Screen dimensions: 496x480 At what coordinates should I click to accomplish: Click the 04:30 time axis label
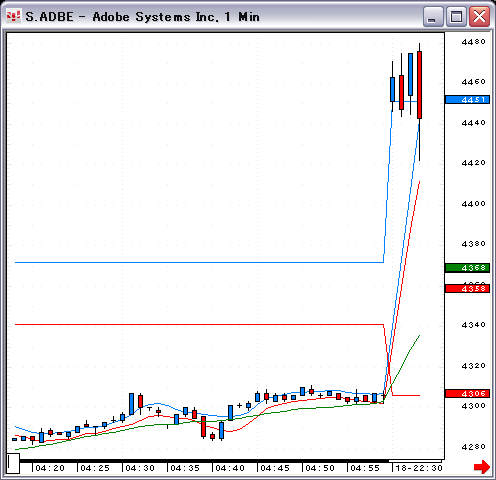[140, 468]
